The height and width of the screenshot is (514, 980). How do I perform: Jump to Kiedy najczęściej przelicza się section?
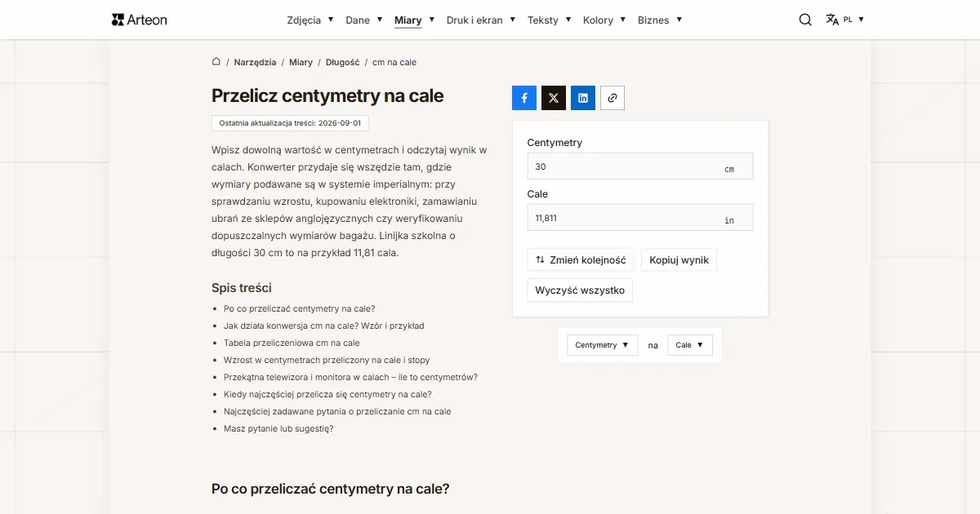[x=327, y=394]
